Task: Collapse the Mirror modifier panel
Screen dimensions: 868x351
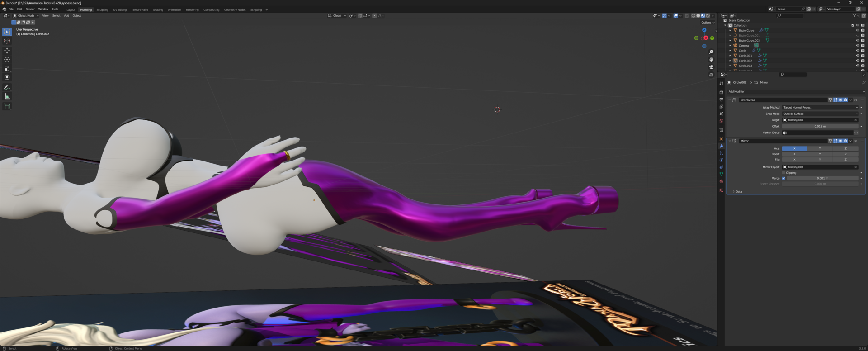Action: [730, 141]
